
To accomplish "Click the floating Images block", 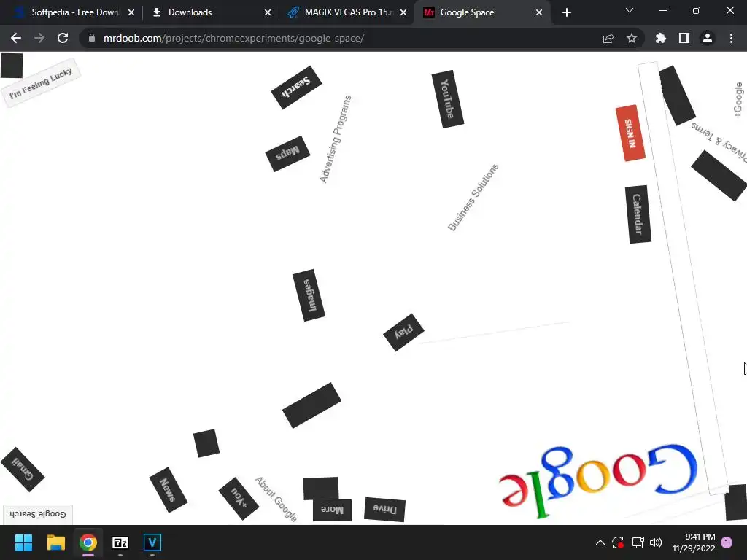I will (309, 295).
